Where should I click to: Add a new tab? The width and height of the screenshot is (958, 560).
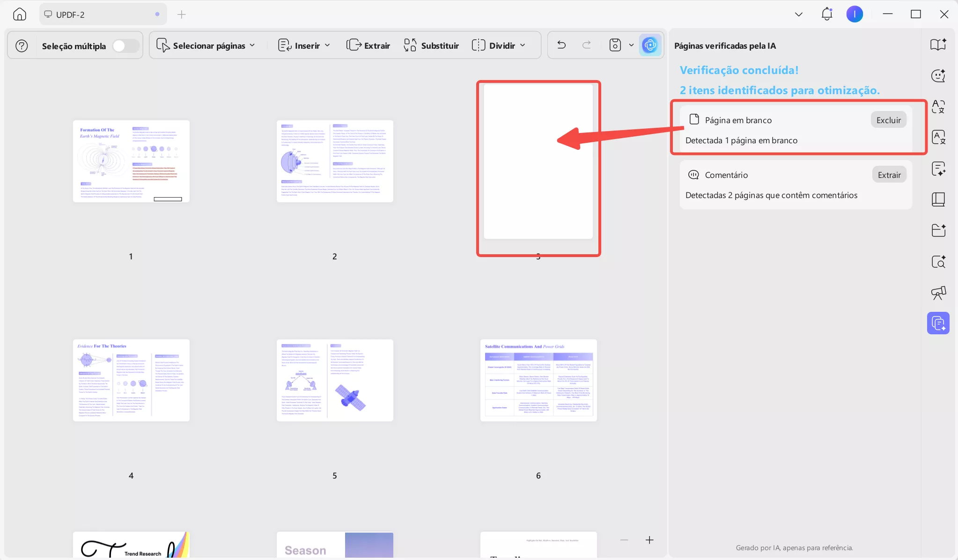pos(182,15)
